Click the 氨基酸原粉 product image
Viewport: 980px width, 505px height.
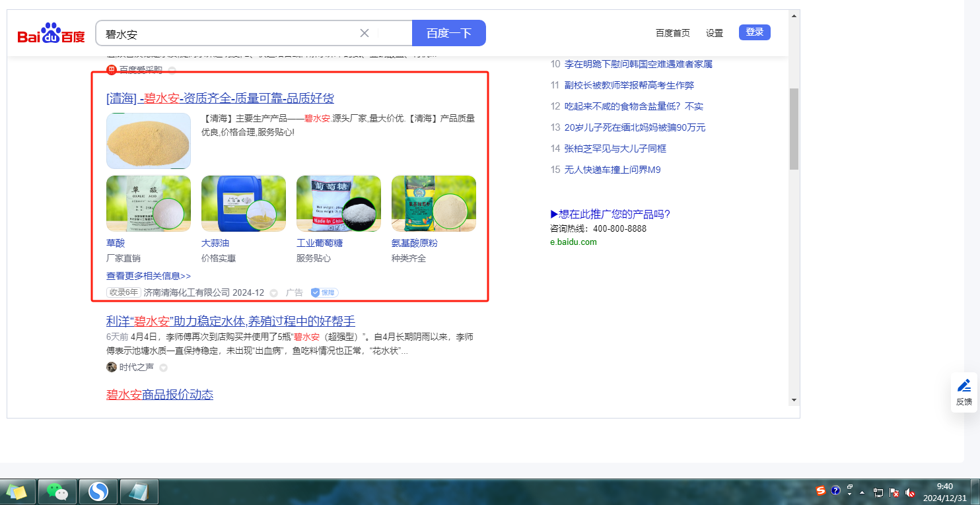[x=434, y=203]
